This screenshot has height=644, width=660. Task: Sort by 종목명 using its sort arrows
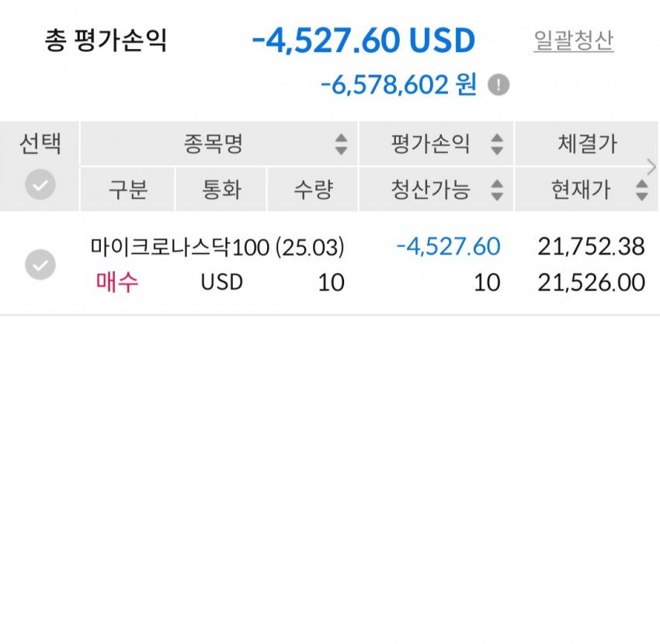[341, 144]
